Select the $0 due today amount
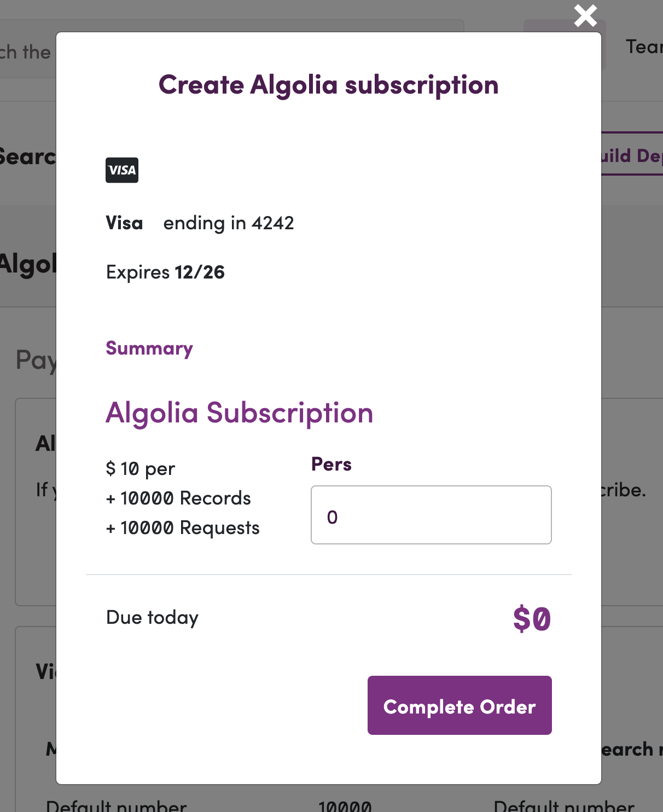663x812 pixels. click(532, 619)
